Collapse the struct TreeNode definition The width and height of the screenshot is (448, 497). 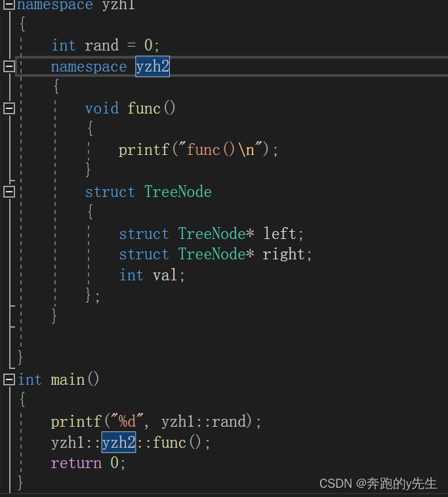[x=9, y=192]
